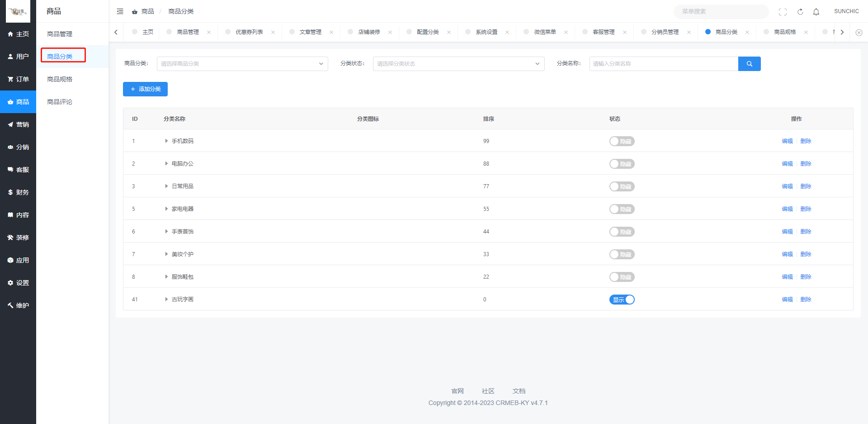Toggle status switch for 日常用品
Image resolution: width=868 pixels, height=424 pixels.
point(622,186)
